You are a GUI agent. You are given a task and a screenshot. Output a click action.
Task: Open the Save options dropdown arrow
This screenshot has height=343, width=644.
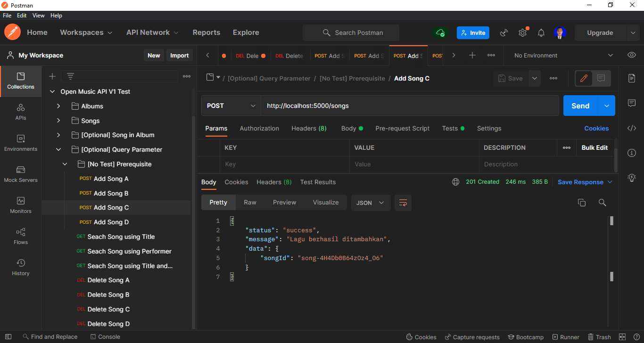(534, 78)
